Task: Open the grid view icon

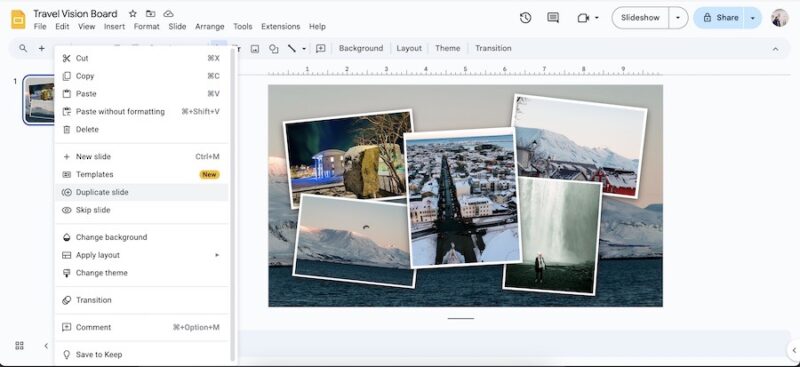Action: click(x=19, y=346)
